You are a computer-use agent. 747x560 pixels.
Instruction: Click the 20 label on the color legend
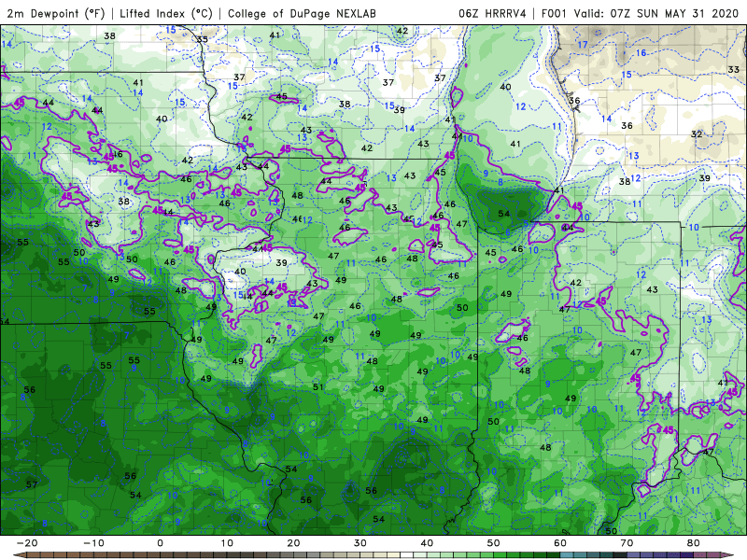[x=293, y=543]
